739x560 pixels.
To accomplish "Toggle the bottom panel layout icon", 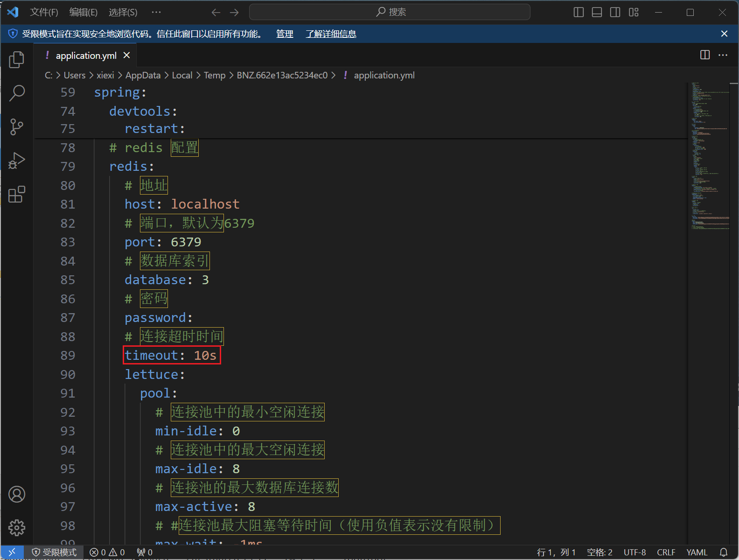I will coord(597,13).
